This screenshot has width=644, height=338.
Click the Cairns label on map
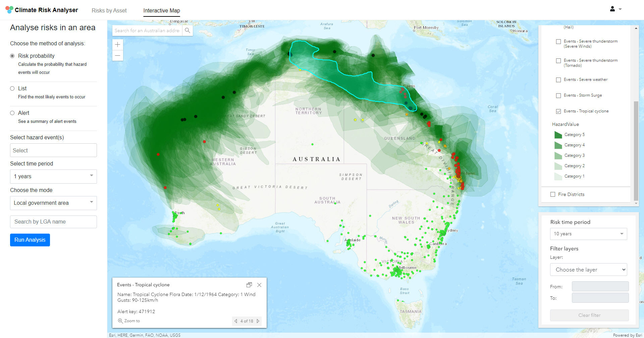pyautogui.click(x=409, y=86)
